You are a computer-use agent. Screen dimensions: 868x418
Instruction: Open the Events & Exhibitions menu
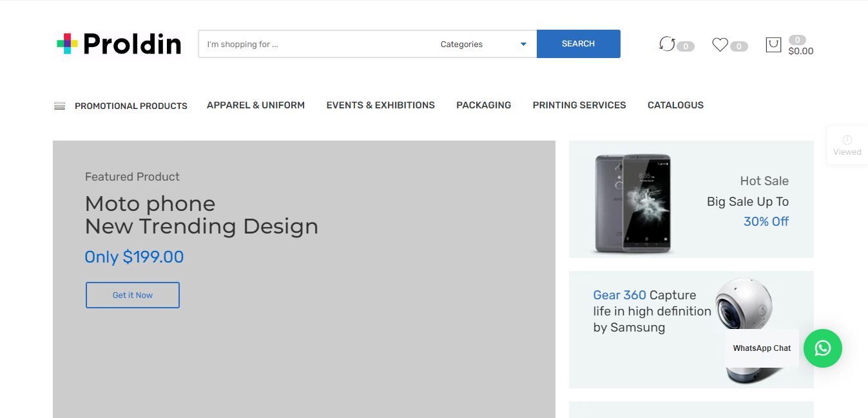pyautogui.click(x=380, y=105)
